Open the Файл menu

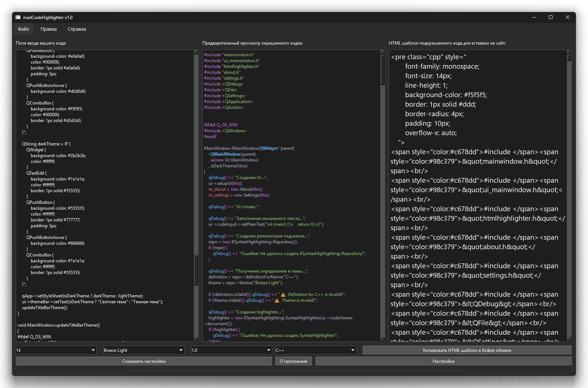(x=23, y=29)
